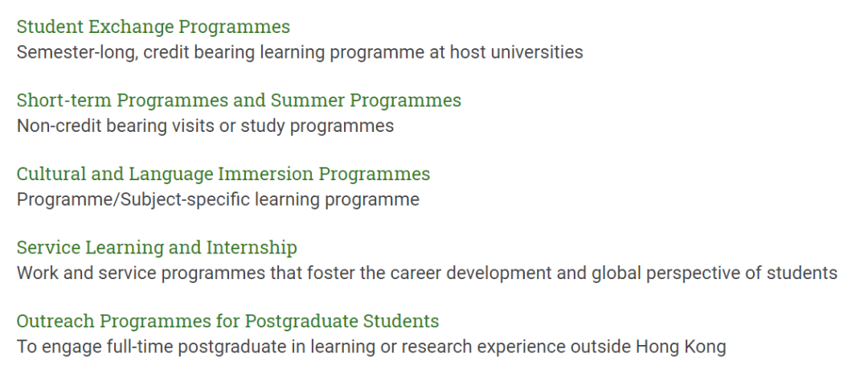This screenshot has width=868, height=378.
Task: Open Short-term Programmes and Summer Programmes link
Action: [239, 101]
